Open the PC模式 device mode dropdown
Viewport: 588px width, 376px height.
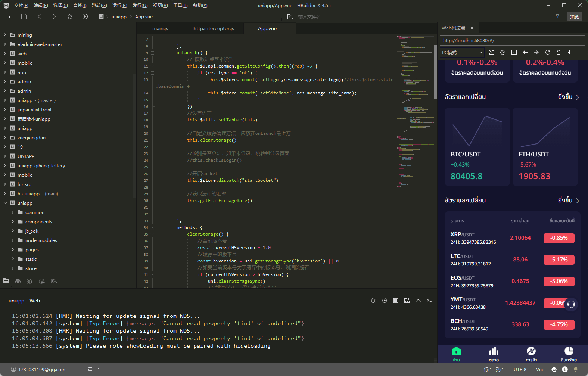point(462,52)
